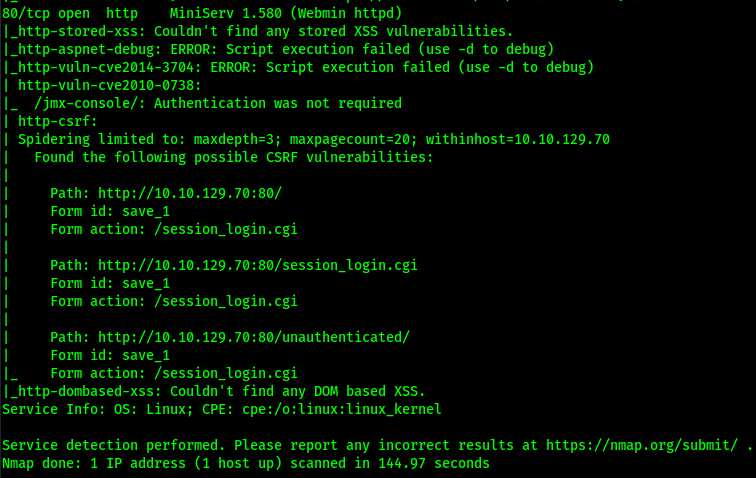The width and height of the screenshot is (756, 478).
Task: Click the MiniServ 1.580 version text
Action: 226,14
